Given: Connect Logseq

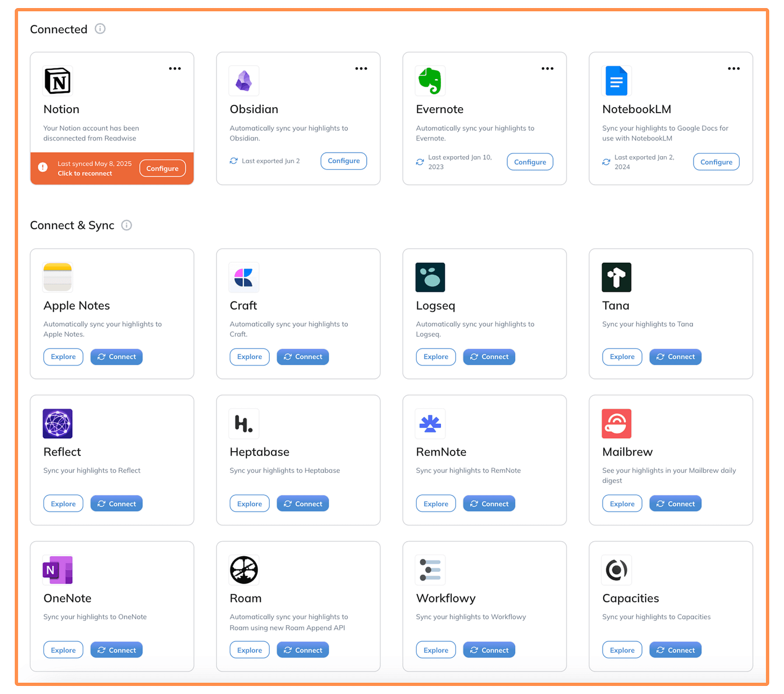Looking at the screenshot, I should (489, 357).
